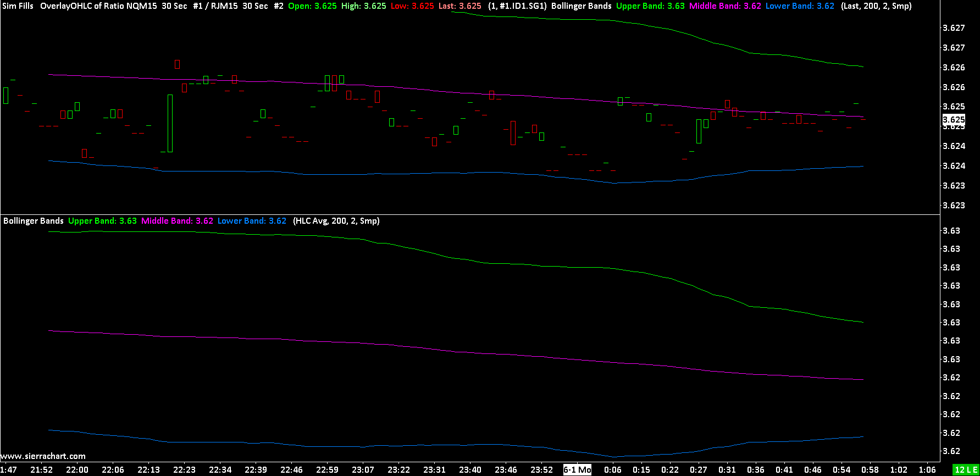Select 'Bollinger Bands' title in the lower panel
Image resolution: width=980 pixels, height=476 pixels.
point(34,221)
